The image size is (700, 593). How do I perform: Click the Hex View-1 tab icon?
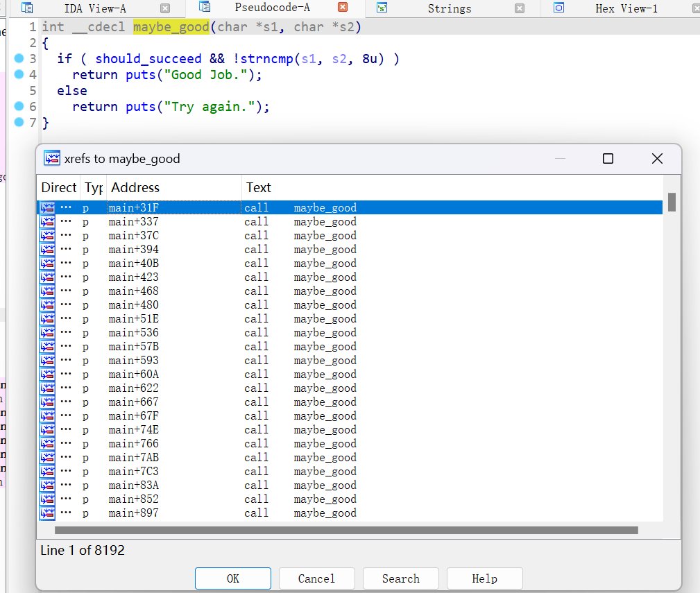[x=558, y=8]
